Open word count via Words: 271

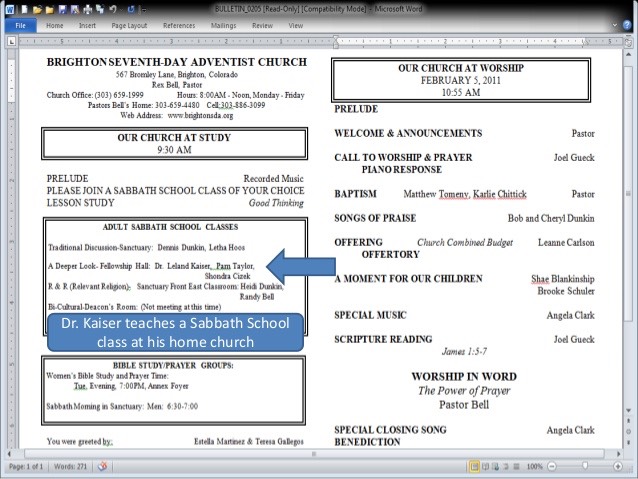(70, 466)
